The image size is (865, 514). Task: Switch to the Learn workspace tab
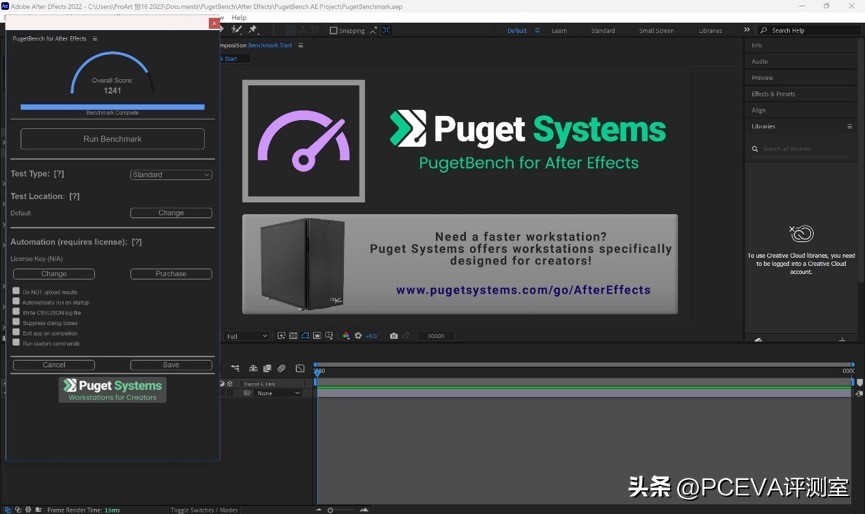[559, 31]
